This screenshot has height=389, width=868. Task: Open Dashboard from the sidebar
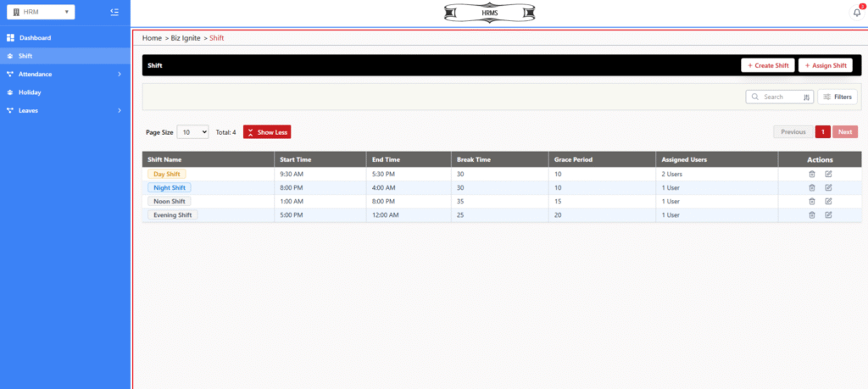pyautogui.click(x=35, y=38)
